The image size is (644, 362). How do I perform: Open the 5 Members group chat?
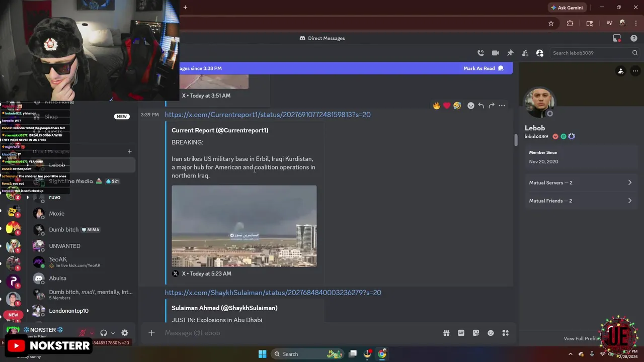[82, 294]
